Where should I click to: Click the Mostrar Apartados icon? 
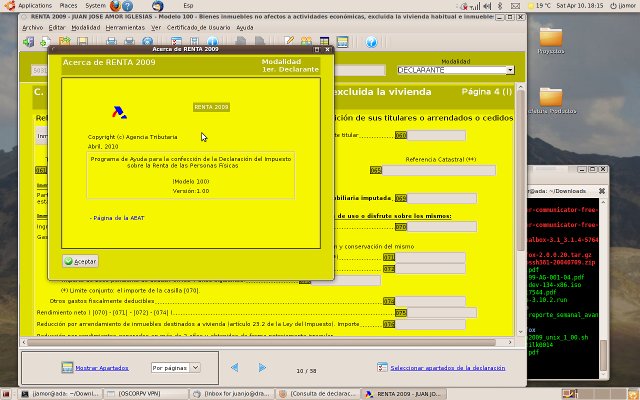coord(67,367)
